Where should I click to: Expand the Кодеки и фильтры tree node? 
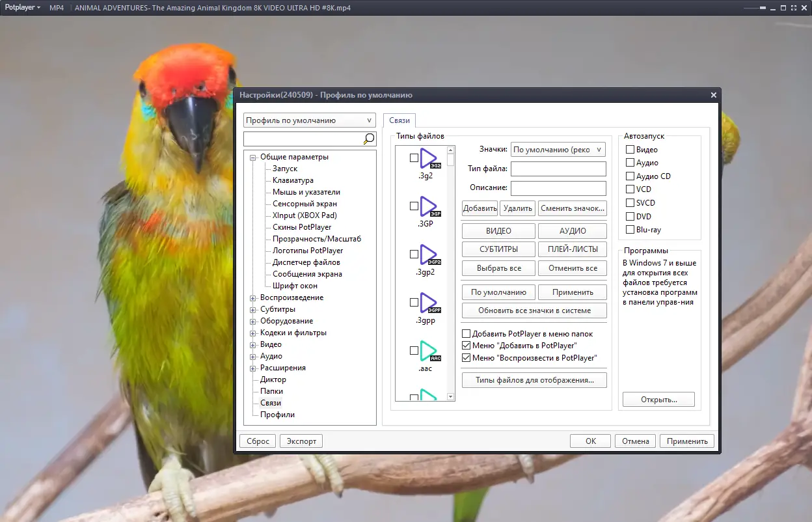pos(253,333)
